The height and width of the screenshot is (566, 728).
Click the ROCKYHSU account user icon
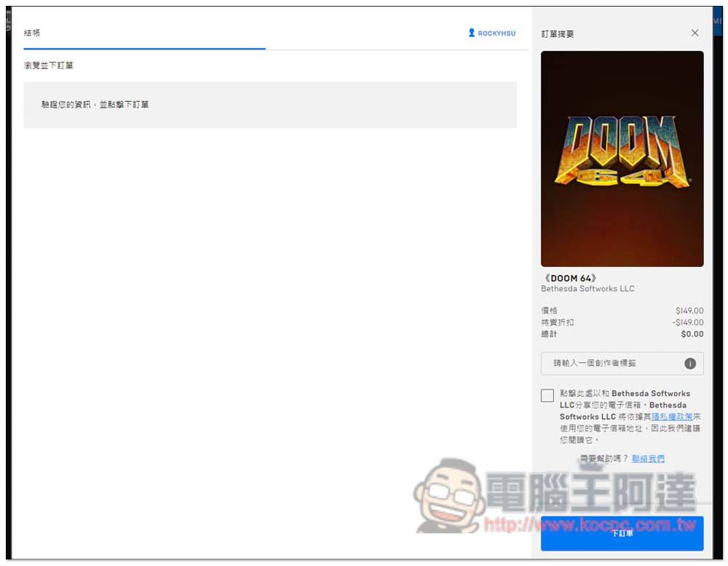(x=472, y=33)
